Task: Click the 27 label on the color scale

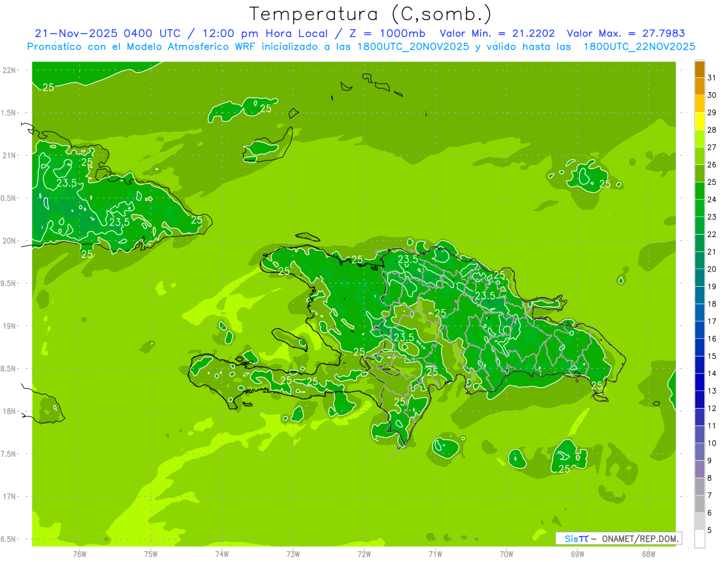Action: [712, 147]
